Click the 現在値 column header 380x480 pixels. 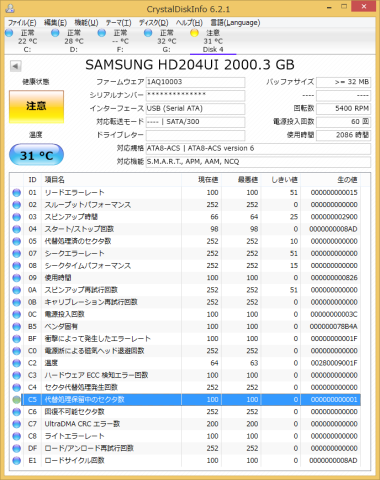click(x=201, y=180)
